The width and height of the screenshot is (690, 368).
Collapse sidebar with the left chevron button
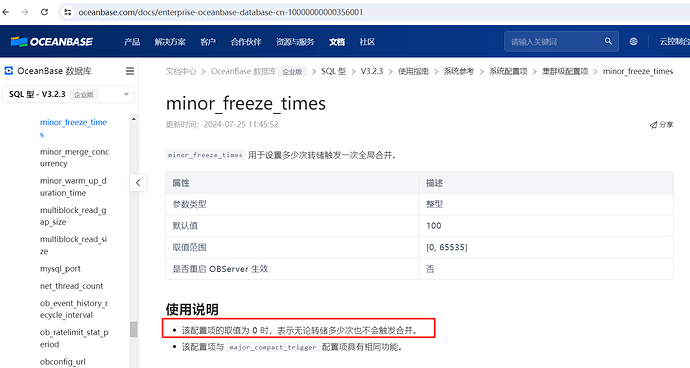tap(138, 183)
